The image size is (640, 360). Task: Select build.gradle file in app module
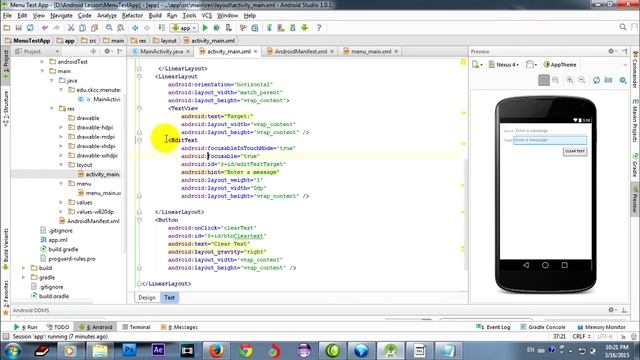59,249
